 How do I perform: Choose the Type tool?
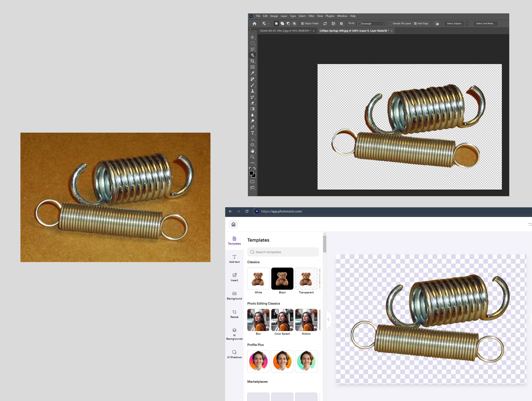(252, 133)
